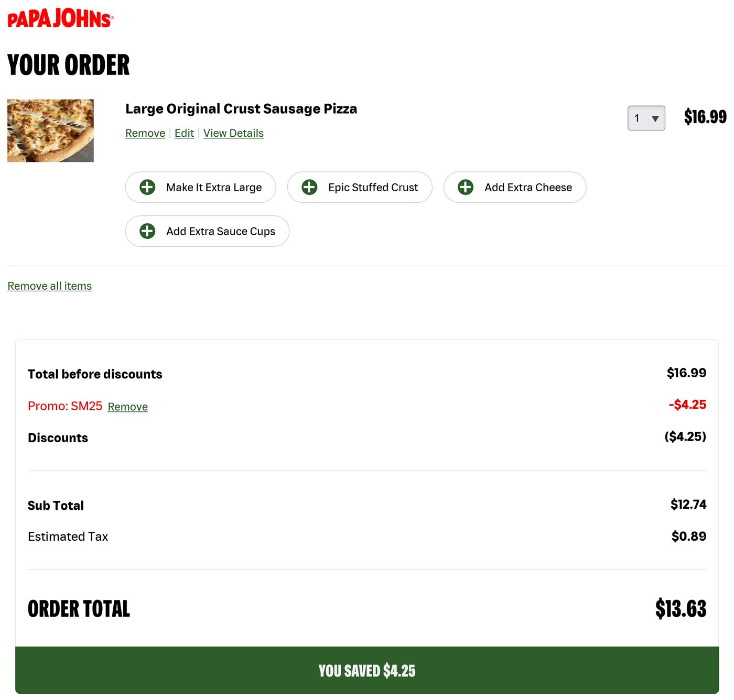
Task: Click the Papa Johns logo
Action: pyautogui.click(x=59, y=17)
